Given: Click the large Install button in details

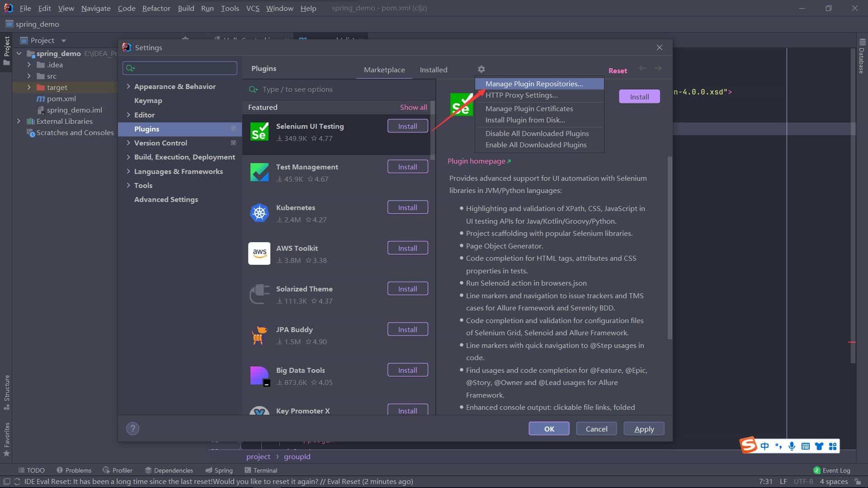Looking at the screenshot, I should tap(639, 97).
